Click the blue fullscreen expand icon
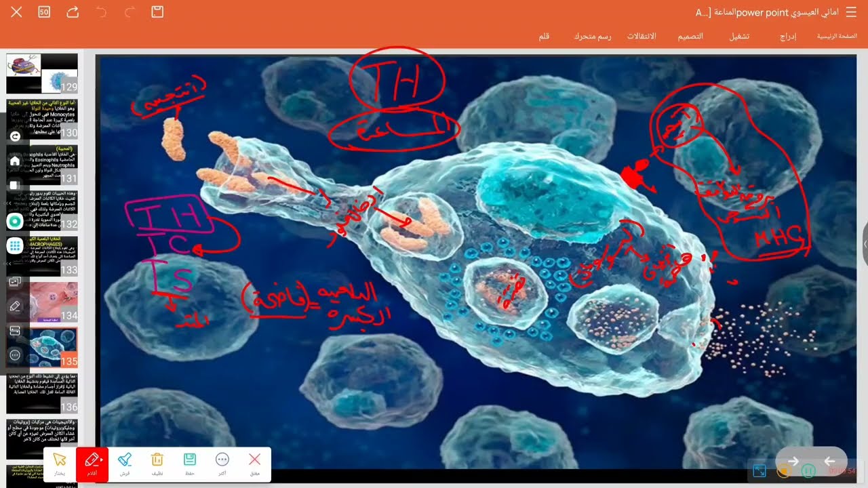Viewport: 868px width, 488px height. 759,470
